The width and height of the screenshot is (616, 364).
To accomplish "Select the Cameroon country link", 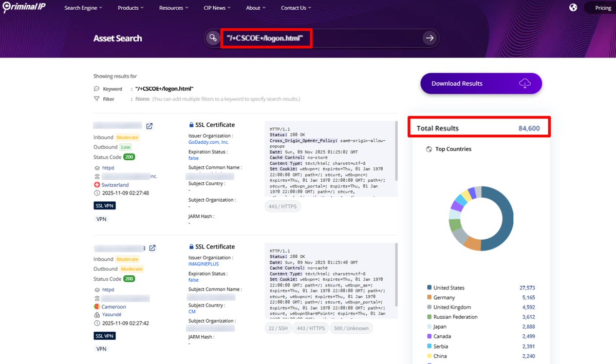I will [114, 306].
